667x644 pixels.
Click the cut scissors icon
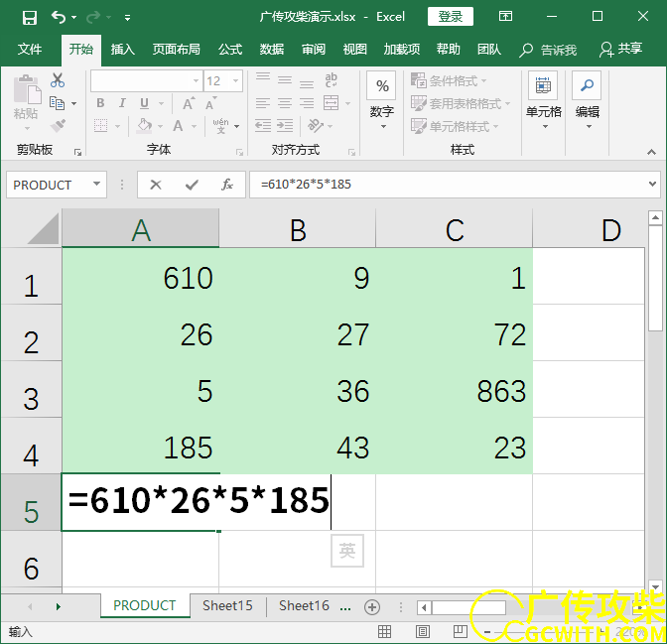58,80
